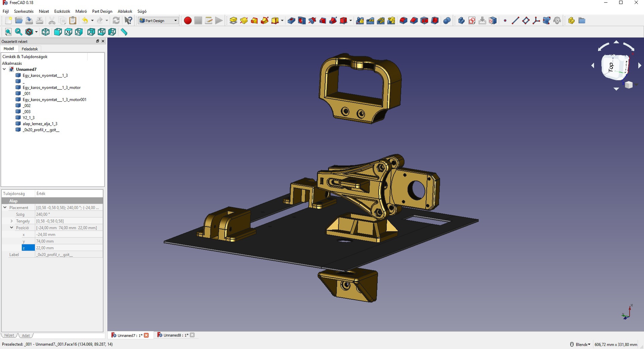This screenshot has height=349, width=644.
Task: Open the macro editor notepad icon
Action: coord(209,21)
